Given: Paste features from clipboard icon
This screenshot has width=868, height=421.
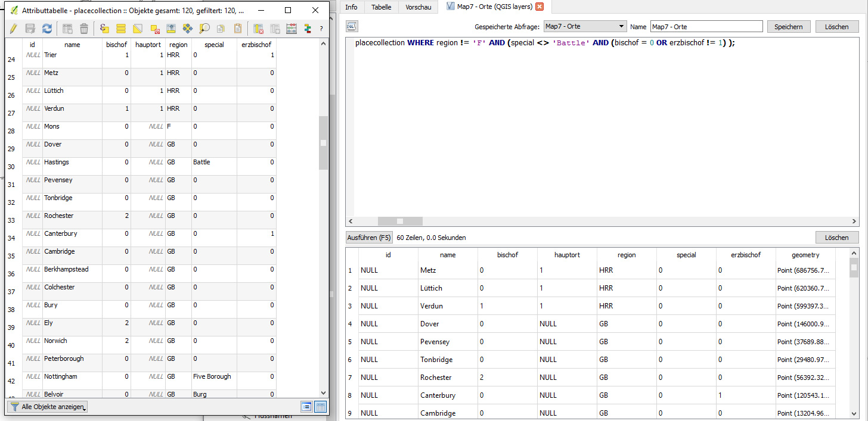Looking at the screenshot, I should click(x=238, y=29).
